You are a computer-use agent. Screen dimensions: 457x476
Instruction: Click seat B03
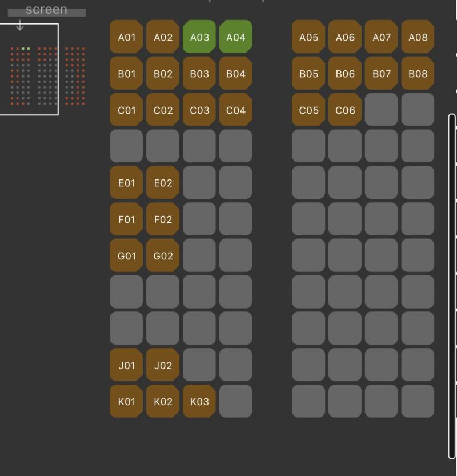coord(199,73)
